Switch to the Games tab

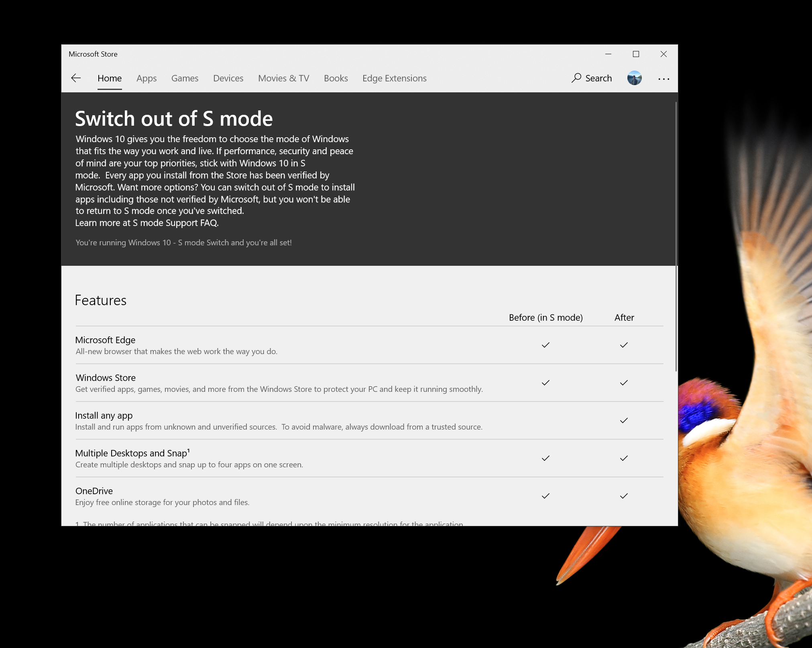click(x=185, y=78)
